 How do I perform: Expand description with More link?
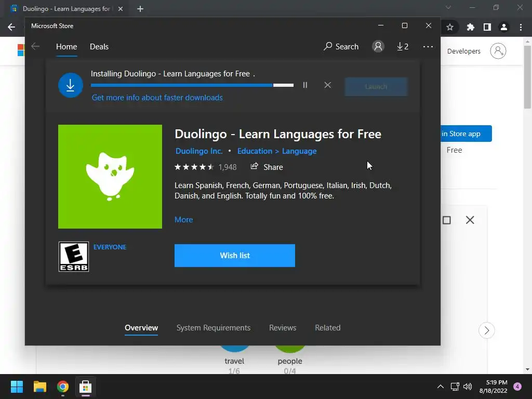183,220
